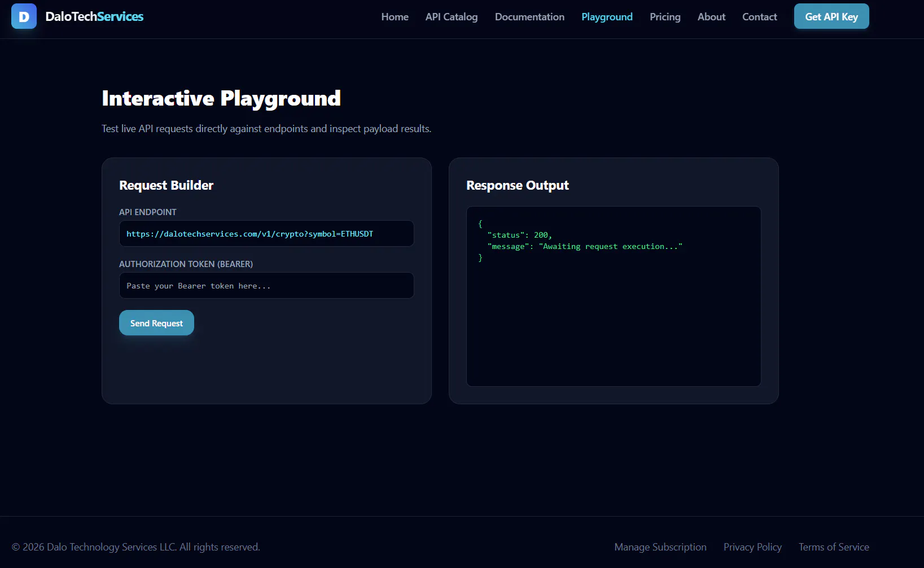Image resolution: width=924 pixels, height=568 pixels.
Task: Click the Request Builder heading
Action: point(167,185)
